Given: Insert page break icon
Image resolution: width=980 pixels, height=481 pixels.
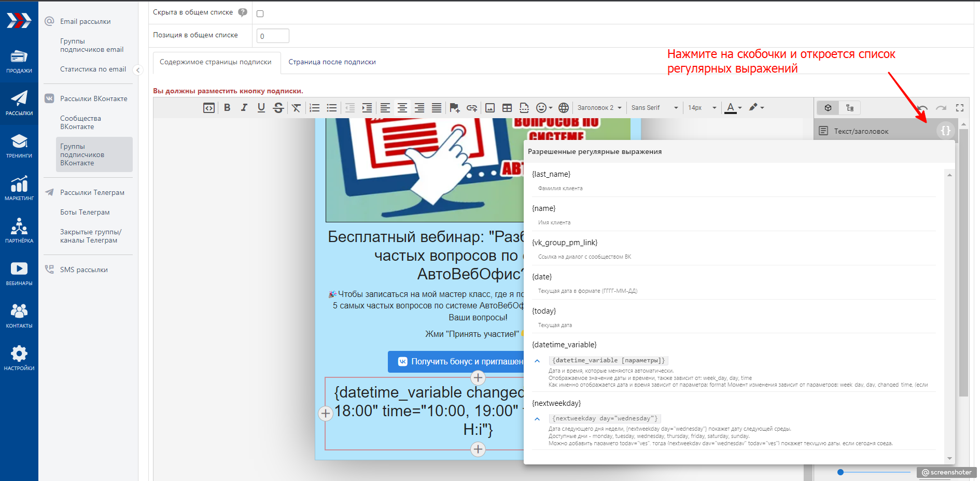Looking at the screenshot, I should tap(524, 108).
